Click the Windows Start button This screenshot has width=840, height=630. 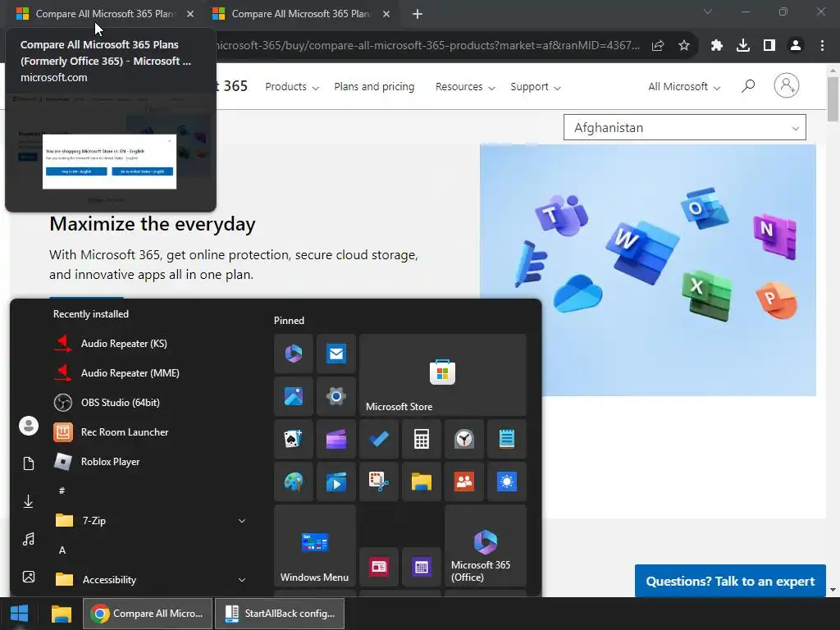pyautogui.click(x=20, y=614)
